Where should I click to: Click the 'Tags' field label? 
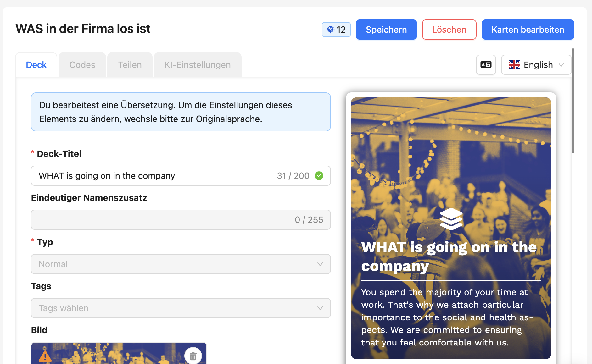41,286
